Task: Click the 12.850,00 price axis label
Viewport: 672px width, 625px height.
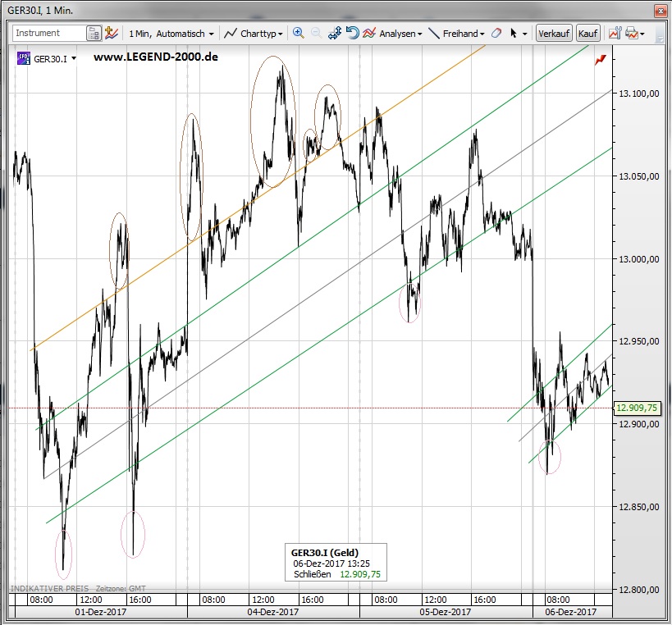Action: tap(638, 507)
